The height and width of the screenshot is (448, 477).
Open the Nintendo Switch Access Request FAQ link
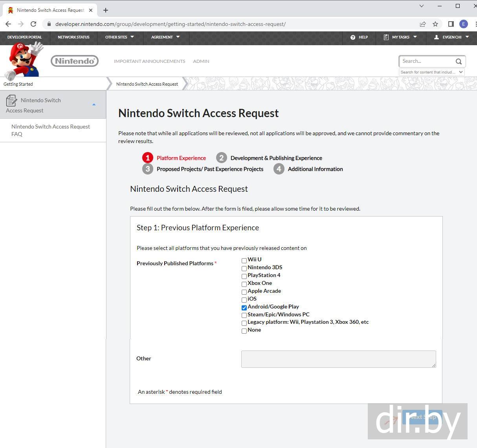[x=51, y=130]
